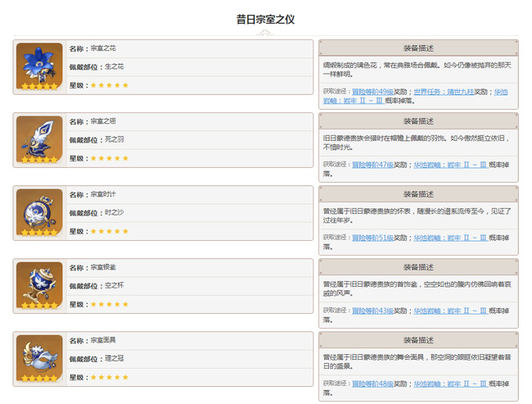Screen dimensions: 532x404
Task: Select the description starting 绸缎制成的璃色花
Action: click(417, 70)
